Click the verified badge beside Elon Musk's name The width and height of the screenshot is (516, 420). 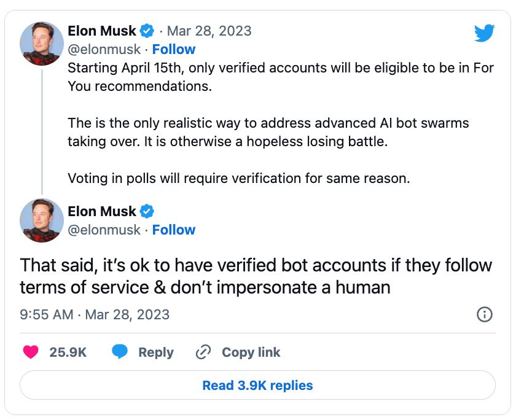146,30
